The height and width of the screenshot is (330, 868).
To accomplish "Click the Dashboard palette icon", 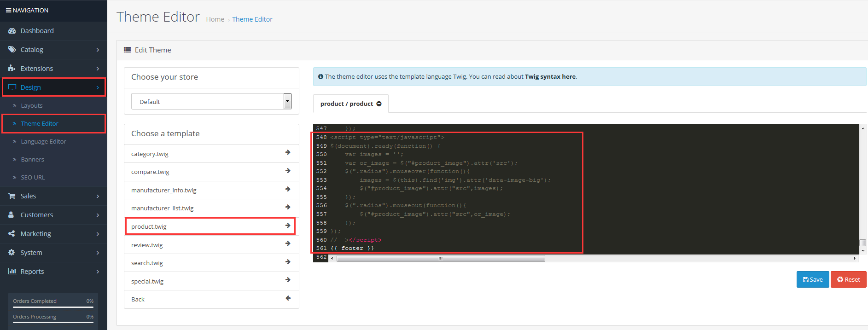I will click(12, 31).
